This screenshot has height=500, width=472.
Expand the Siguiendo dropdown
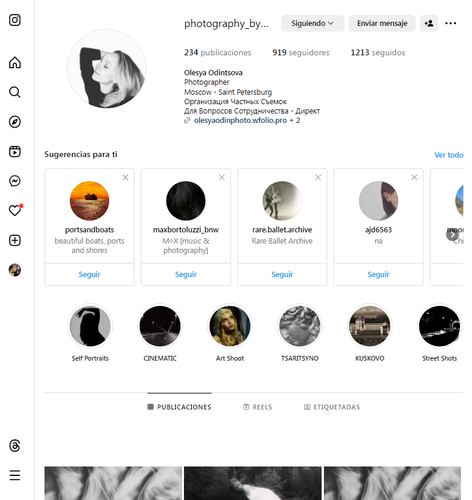312,23
